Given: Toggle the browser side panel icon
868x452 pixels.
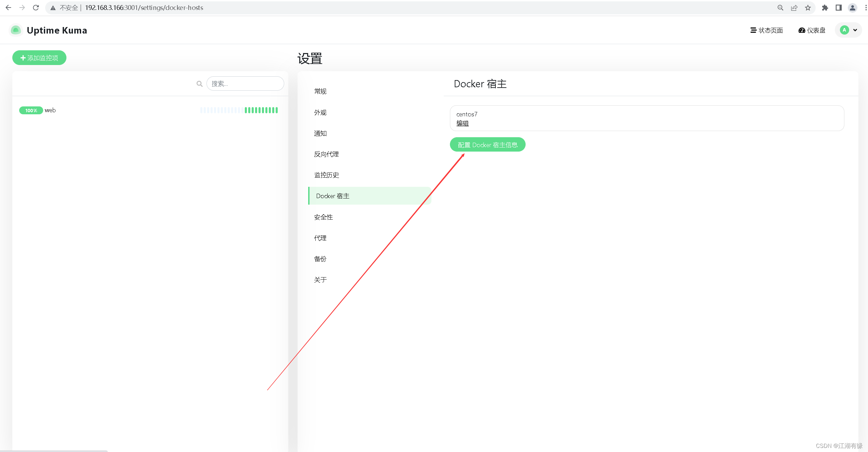Looking at the screenshot, I should pyautogui.click(x=839, y=8).
